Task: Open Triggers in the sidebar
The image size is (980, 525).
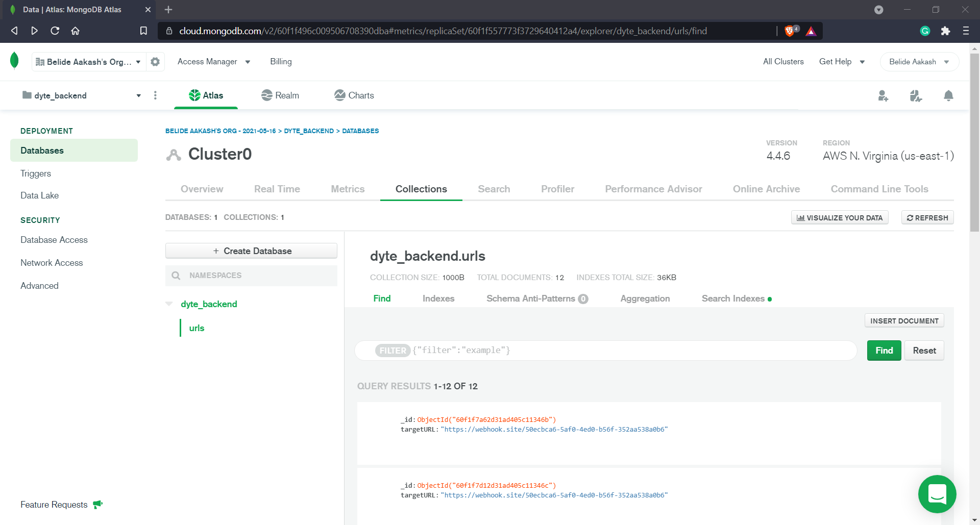Action: point(36,173)
